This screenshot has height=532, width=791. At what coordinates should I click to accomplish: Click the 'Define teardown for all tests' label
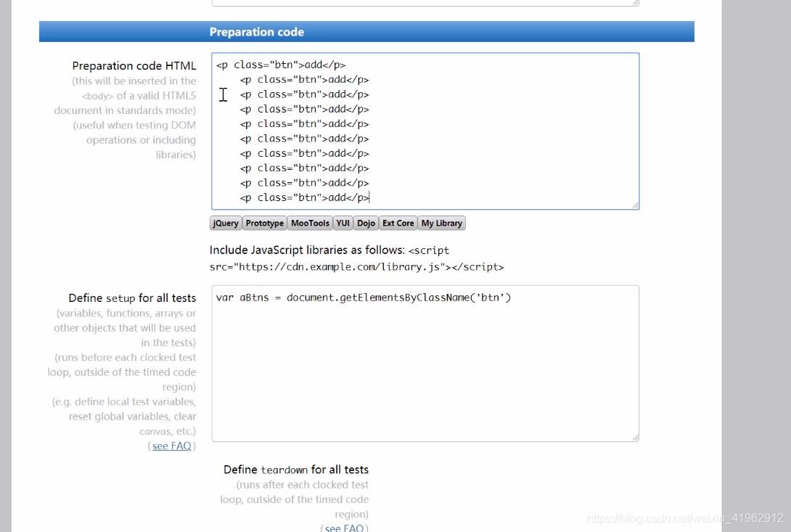coord(296,470)
